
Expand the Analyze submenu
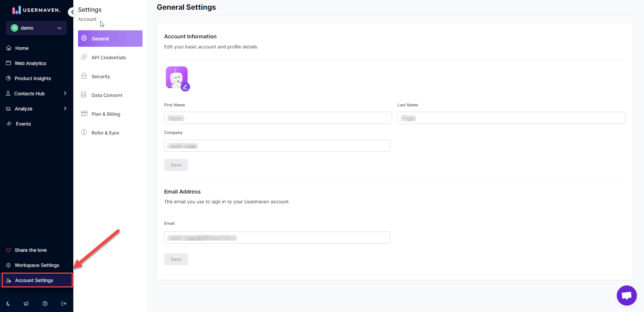[x=65, y=109]
